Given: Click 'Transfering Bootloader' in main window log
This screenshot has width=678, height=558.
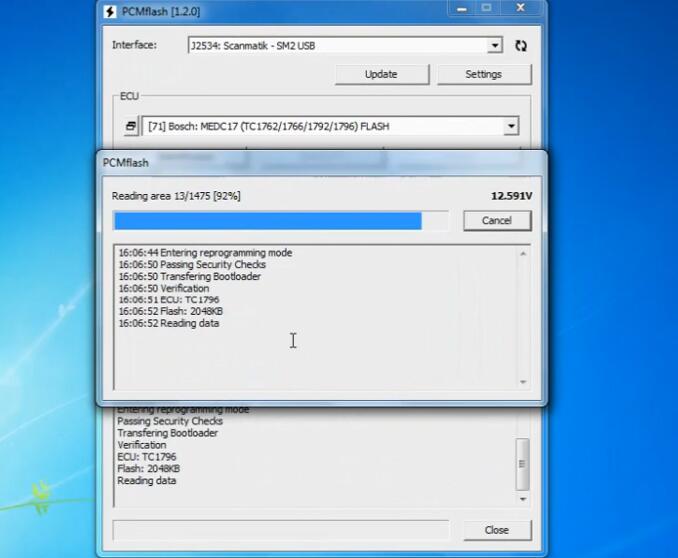Looking at the screenshot, I should [167, 433].
